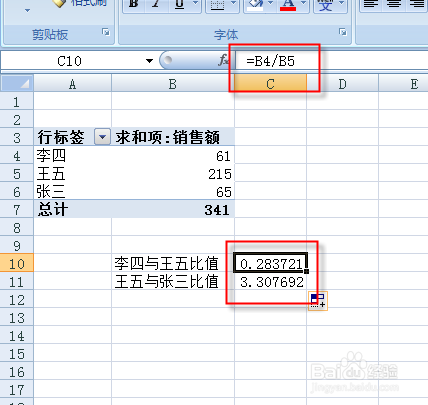Select cell containing 王五
This screenshot has height=405, width=428.
coord(72,174)
